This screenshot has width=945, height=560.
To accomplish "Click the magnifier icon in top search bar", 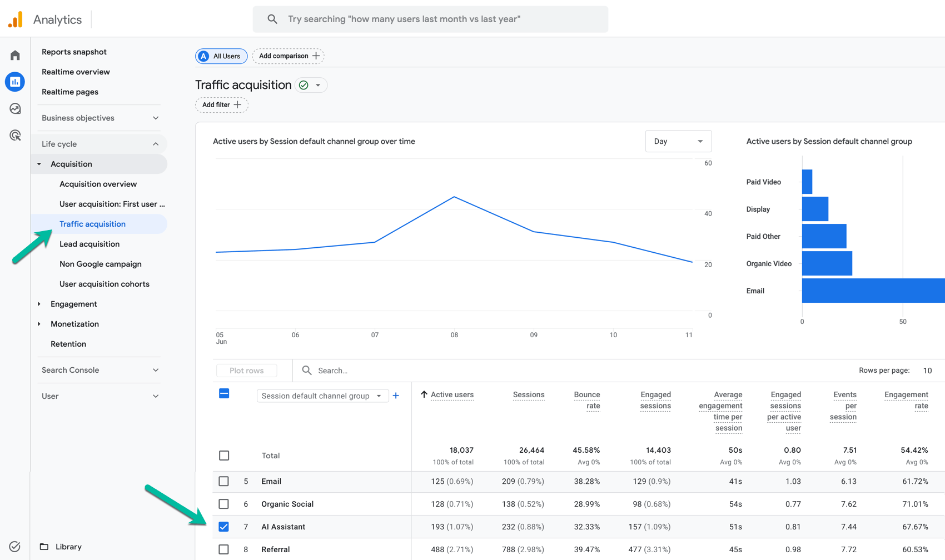I will [x=272, y=19].
